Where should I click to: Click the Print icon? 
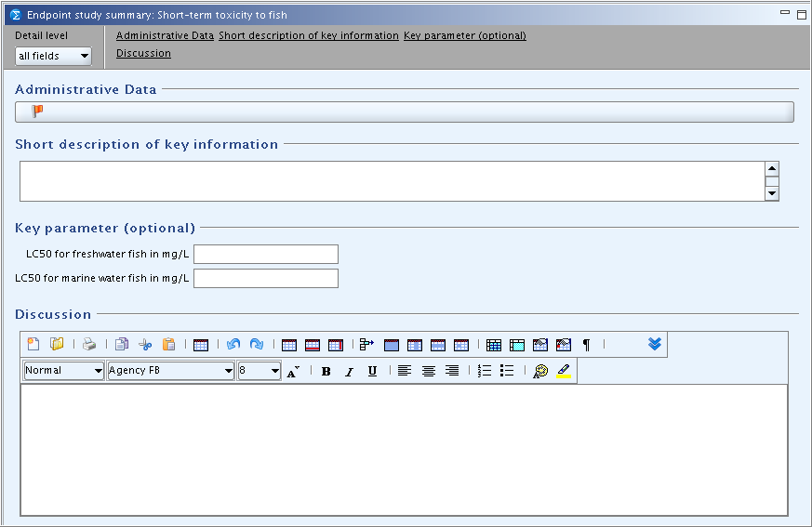pyautogui.click(x=89, y=344)
